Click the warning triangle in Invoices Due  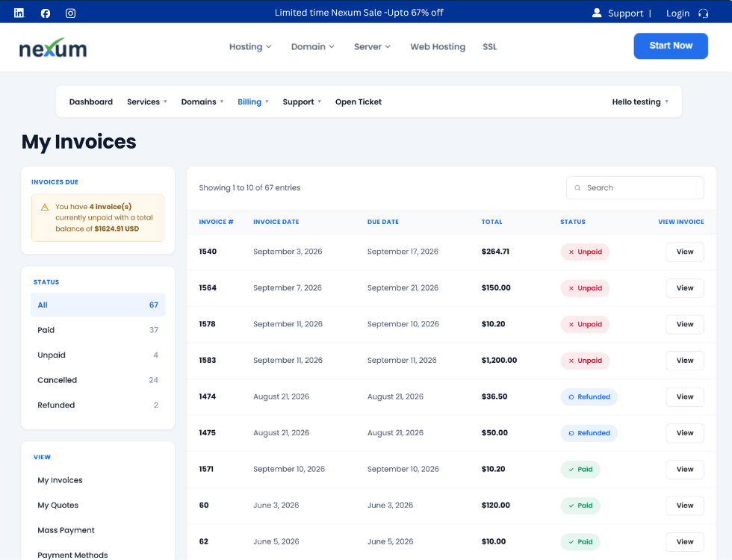[45, 207]
